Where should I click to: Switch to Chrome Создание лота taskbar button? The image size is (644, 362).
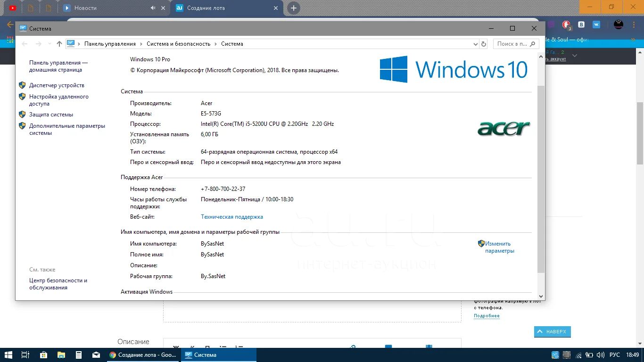pyautogui.click(x=143, y=355)
